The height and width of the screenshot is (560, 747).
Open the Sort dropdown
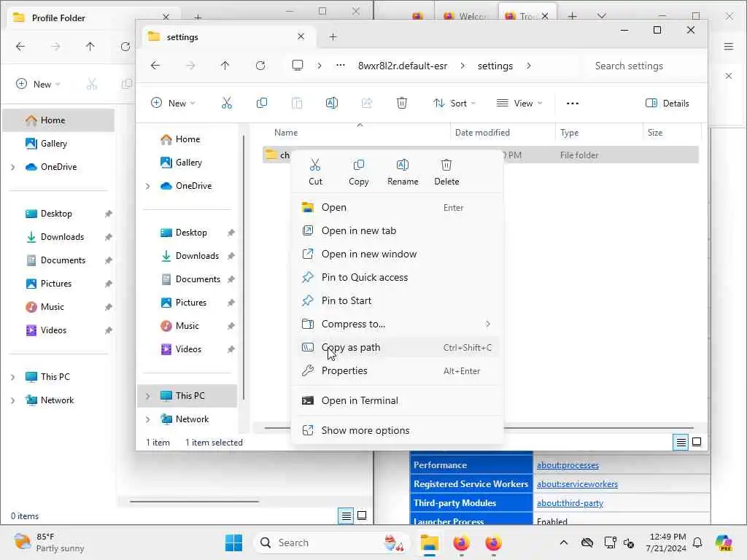454,104
